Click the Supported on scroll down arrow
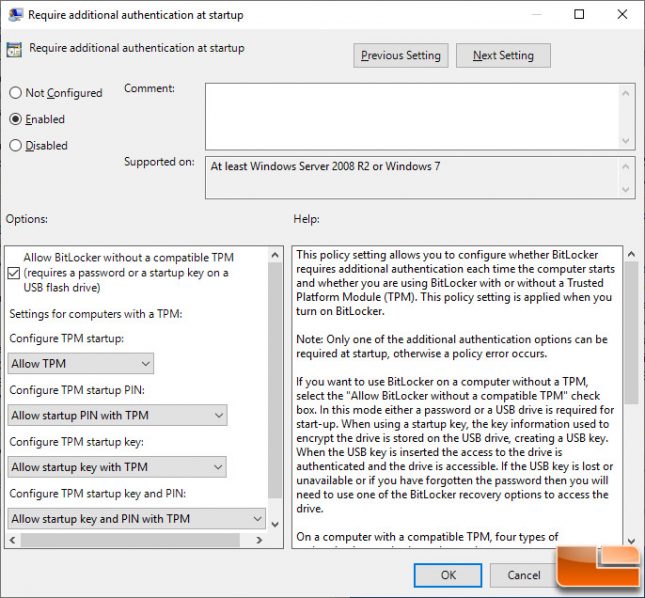This screenshot has height=598, width=645. point(626,189)
